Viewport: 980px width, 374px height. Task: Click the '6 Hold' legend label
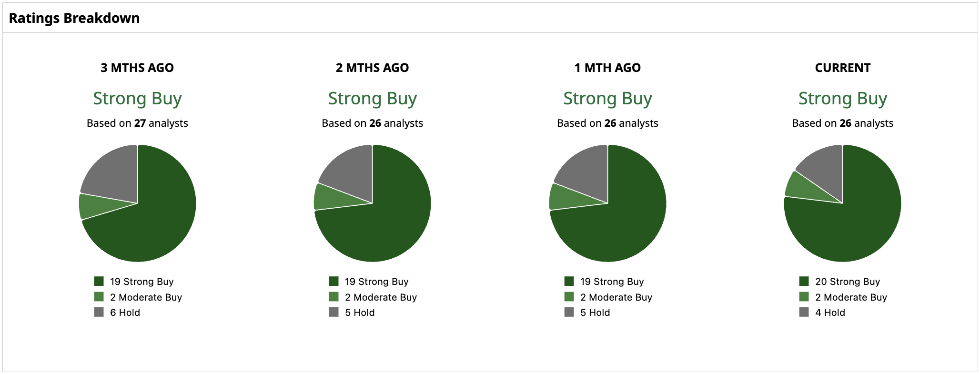coord(125,313)
